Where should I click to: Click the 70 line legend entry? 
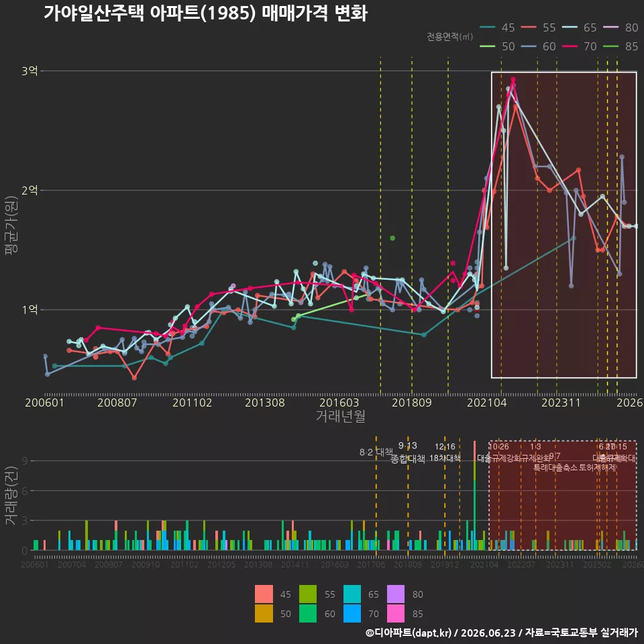click(x=579, y=46)
